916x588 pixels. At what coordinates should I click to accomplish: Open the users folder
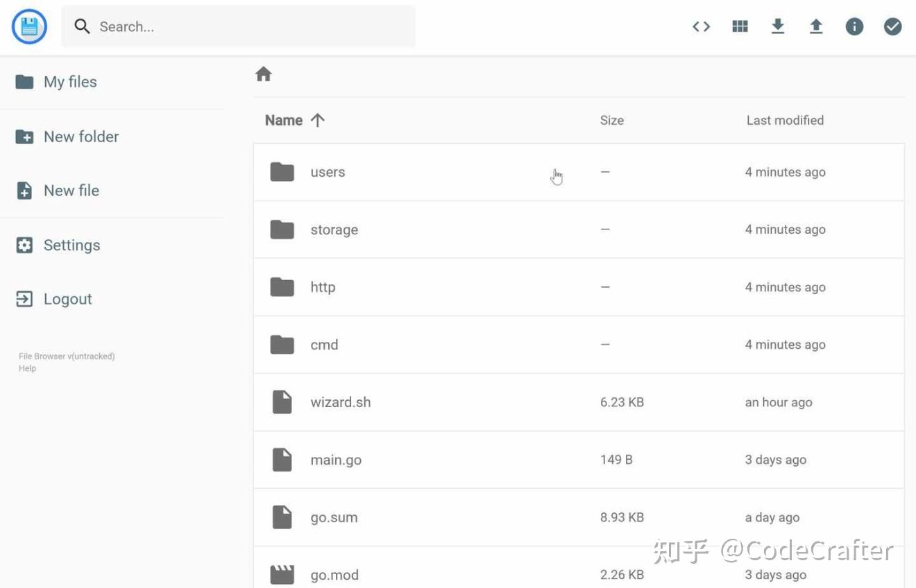pyautogui.click(x=328, y=172)
